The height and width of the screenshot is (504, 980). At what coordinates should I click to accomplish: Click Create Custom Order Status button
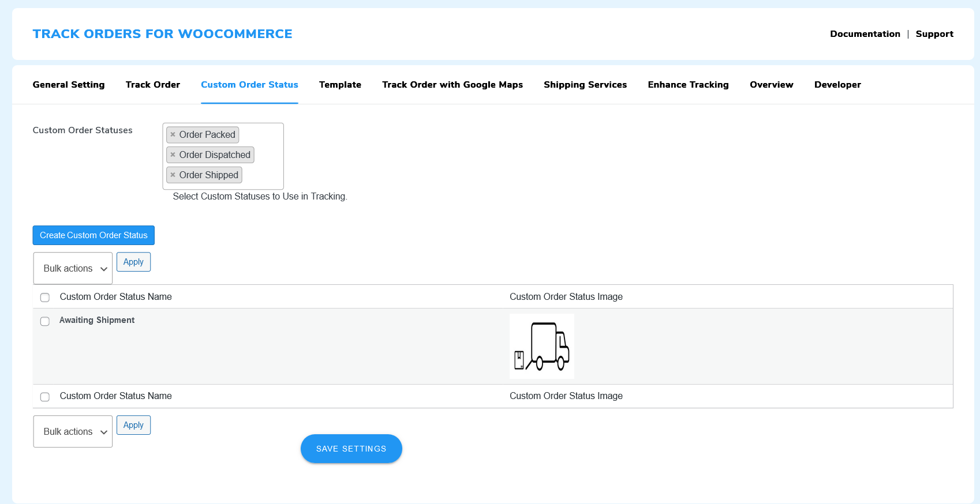click(x=93, y=235)
